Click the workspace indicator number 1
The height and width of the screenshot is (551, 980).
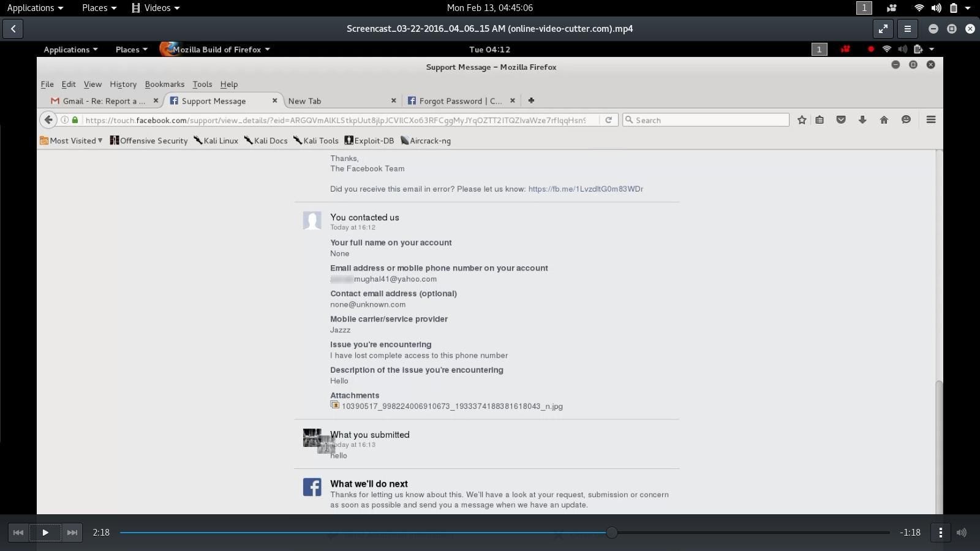click(x=864, y=8)
